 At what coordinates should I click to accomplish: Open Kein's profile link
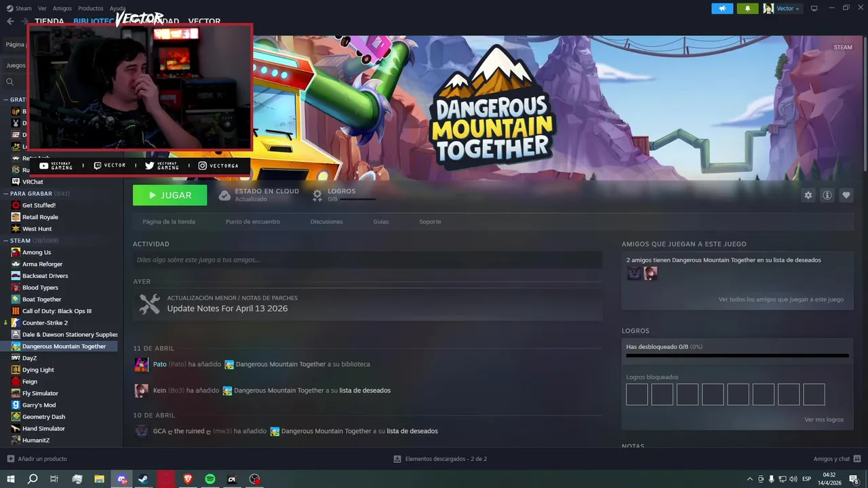[159, 390]
